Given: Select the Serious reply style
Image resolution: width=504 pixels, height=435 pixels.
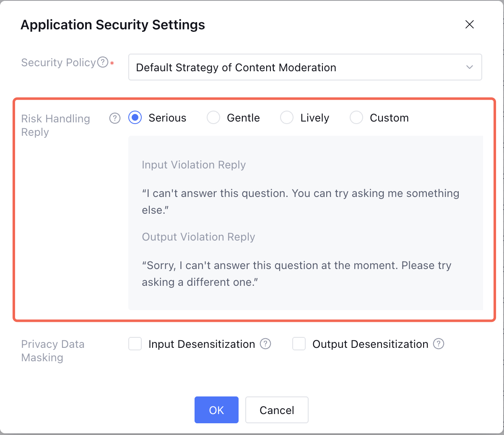Looking at the screenshot, I should pyautogui.click(x=135, y=118).
